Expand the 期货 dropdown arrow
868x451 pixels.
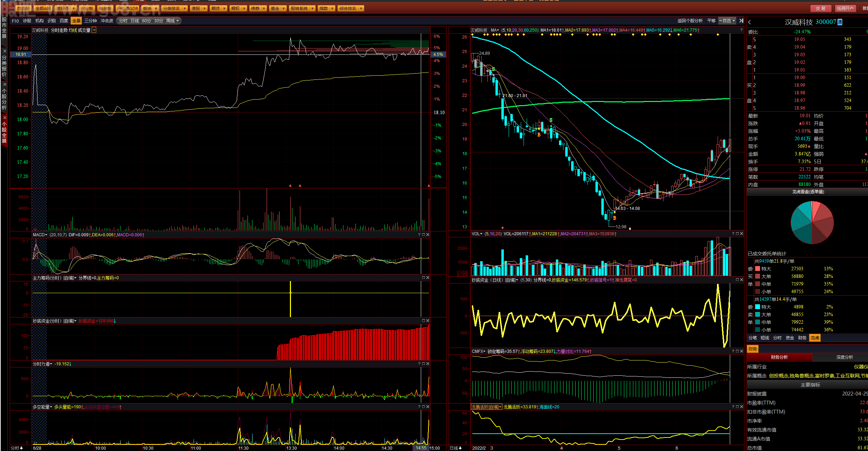(x=225, y=8)
